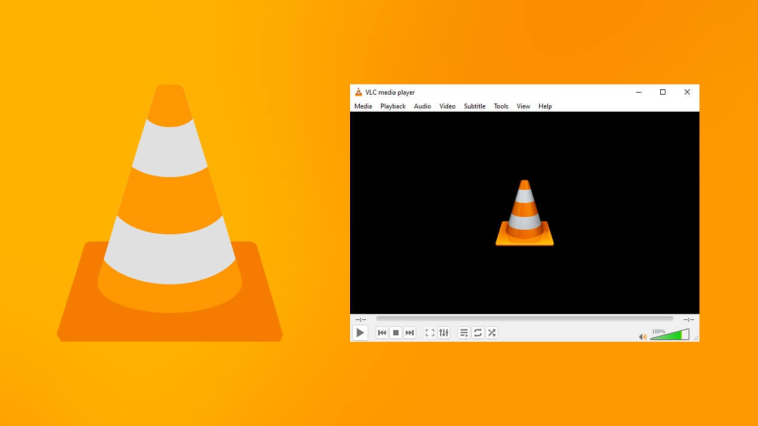Viewport: 758px width, 426px height.
Task: Expand the Audio menu
Action: (x=423, y=106)
